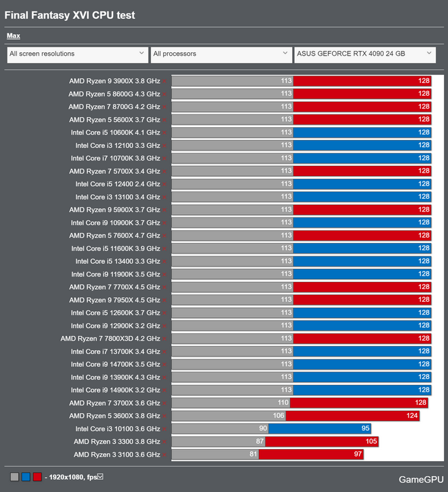
Task: Click red X next to Ryzen 9 5900X
Action: click(164, 210)
